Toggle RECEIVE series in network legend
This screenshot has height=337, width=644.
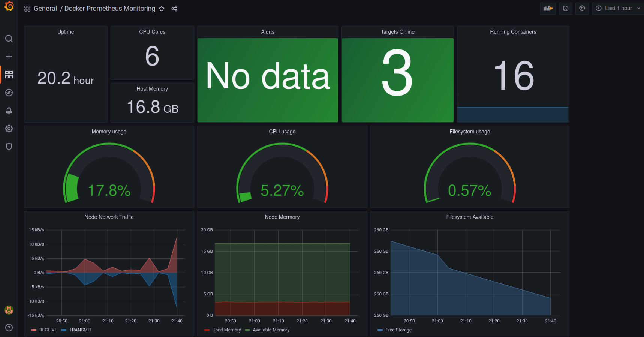[48, 330]
